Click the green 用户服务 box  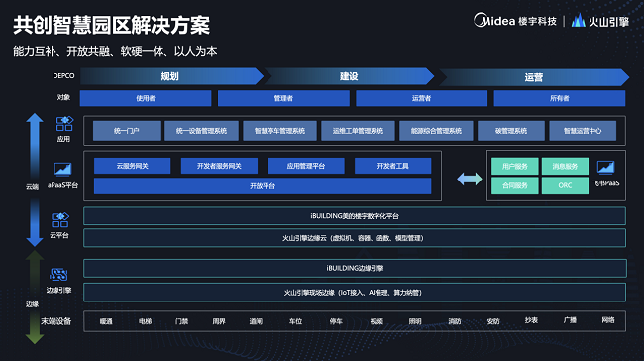pyautogui.click(x=514, y=166)
